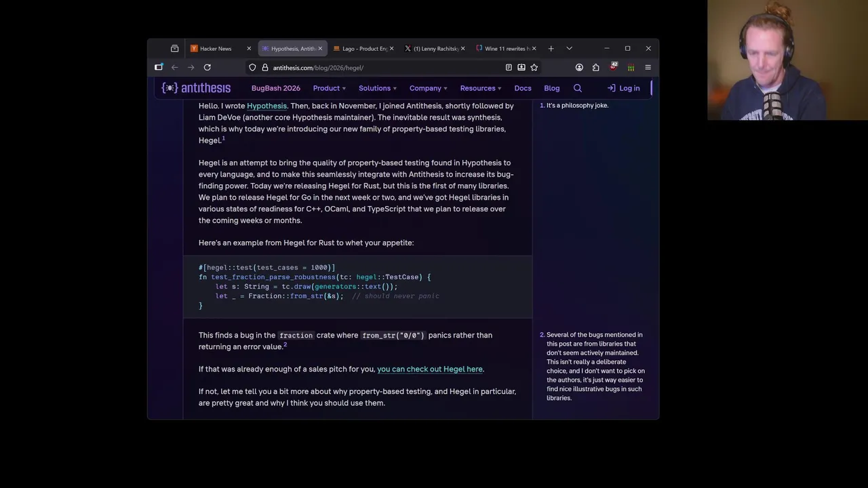Follow footnote 2 superscript after error value

coord(285,344)
